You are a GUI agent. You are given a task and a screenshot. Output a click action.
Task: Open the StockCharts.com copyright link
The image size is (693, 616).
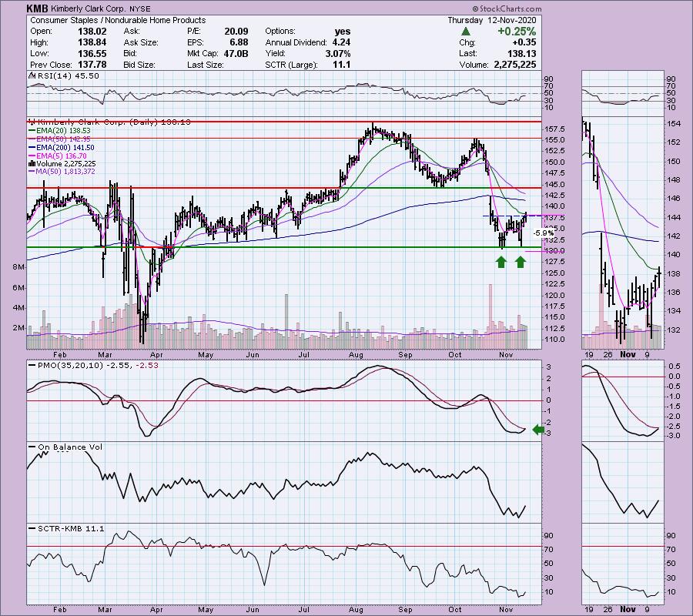[507, 8]
